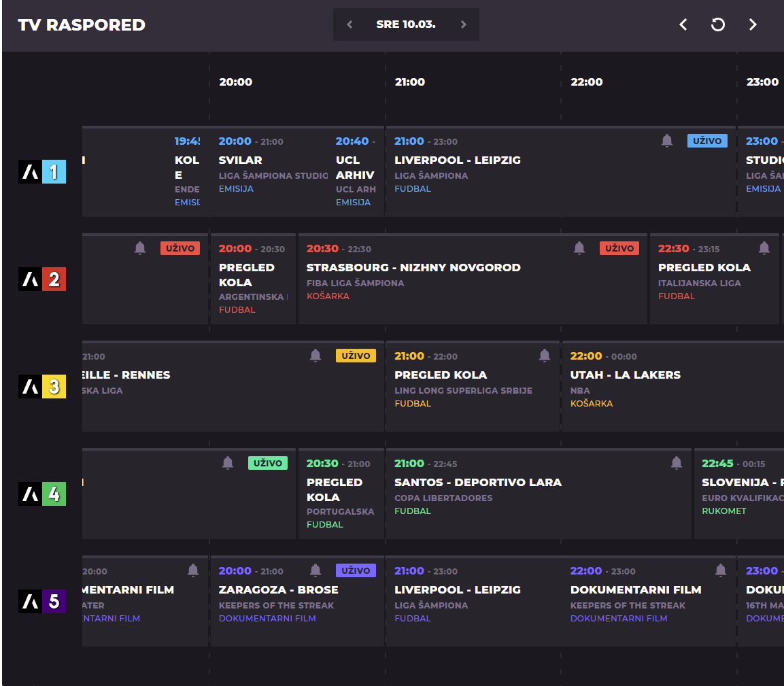Open Svilar program at 20:00
This screenshot has height=686, width=784.
(x=270, y=172)
